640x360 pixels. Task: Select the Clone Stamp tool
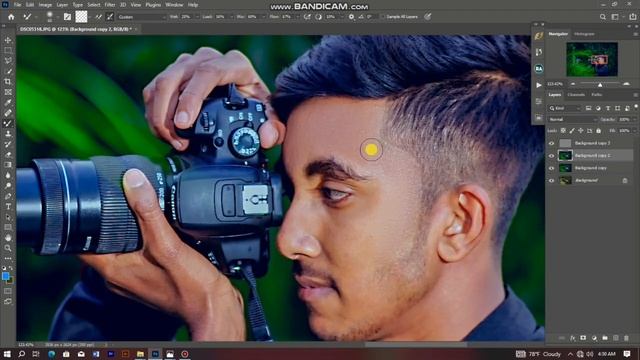pos(8,133)
